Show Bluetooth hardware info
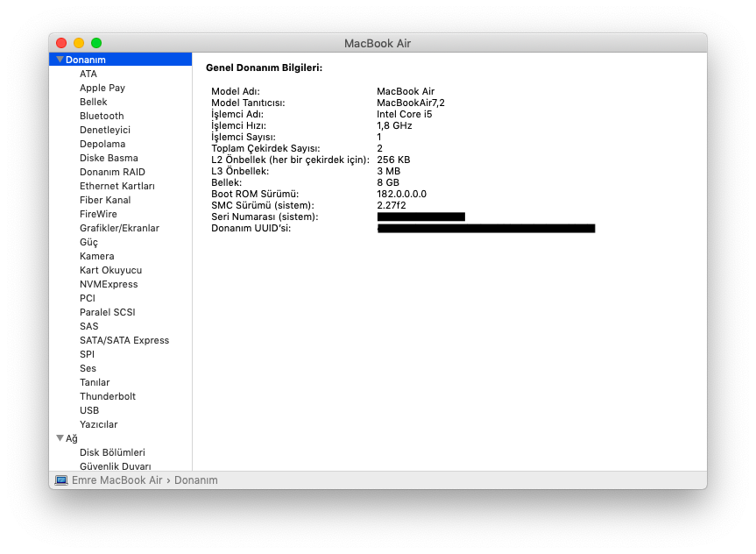Image resolution: width=756 pixels, height=554 pixels. pyautogui.click(x=102, y=116)
